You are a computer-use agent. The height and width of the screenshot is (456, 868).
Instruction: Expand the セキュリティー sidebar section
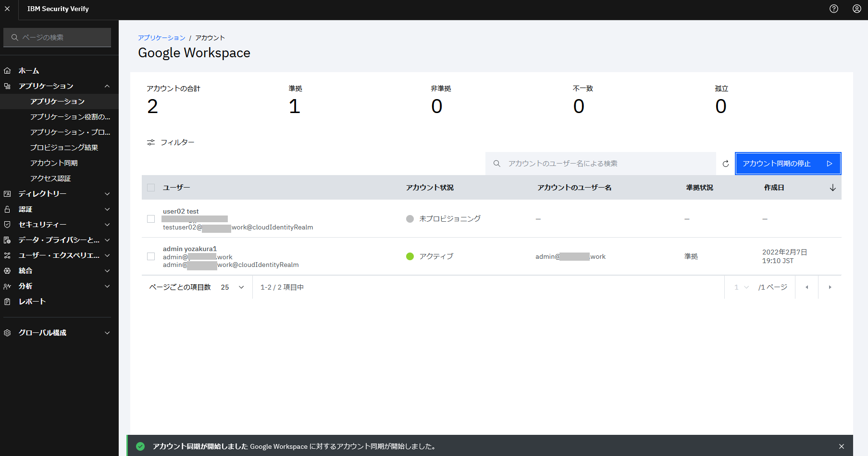(x=107, y=225)
